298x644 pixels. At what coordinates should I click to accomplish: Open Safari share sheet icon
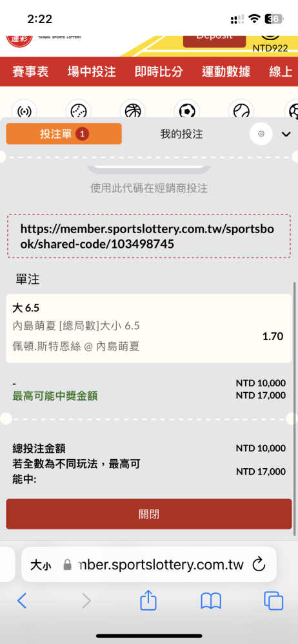click(x=148, y=601)
